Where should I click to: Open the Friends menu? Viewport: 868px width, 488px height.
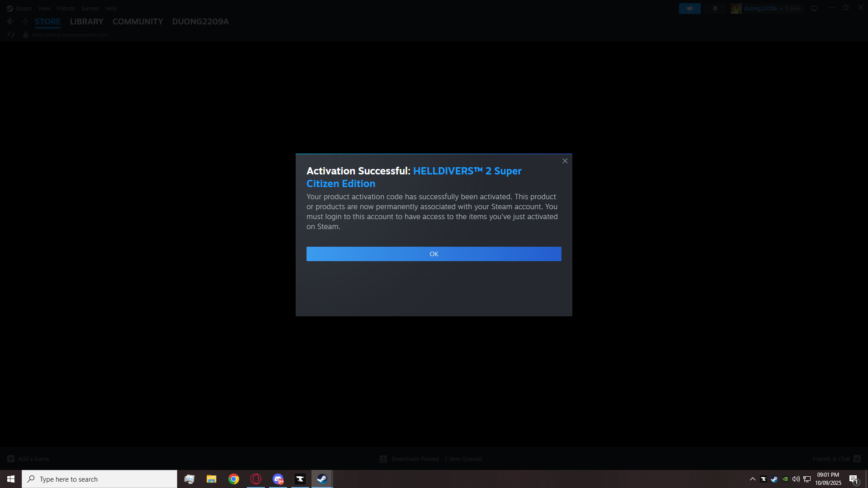tap(66, 9)
